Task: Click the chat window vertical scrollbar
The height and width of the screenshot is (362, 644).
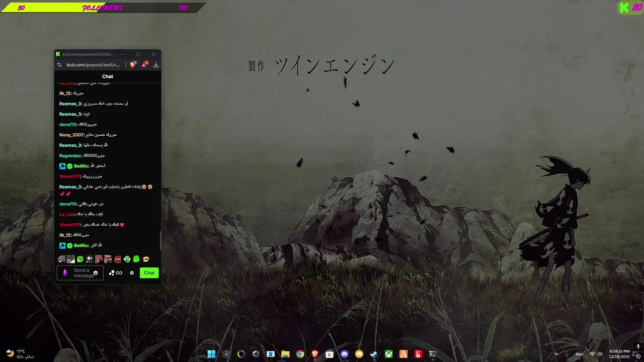Action: [160, 240]
